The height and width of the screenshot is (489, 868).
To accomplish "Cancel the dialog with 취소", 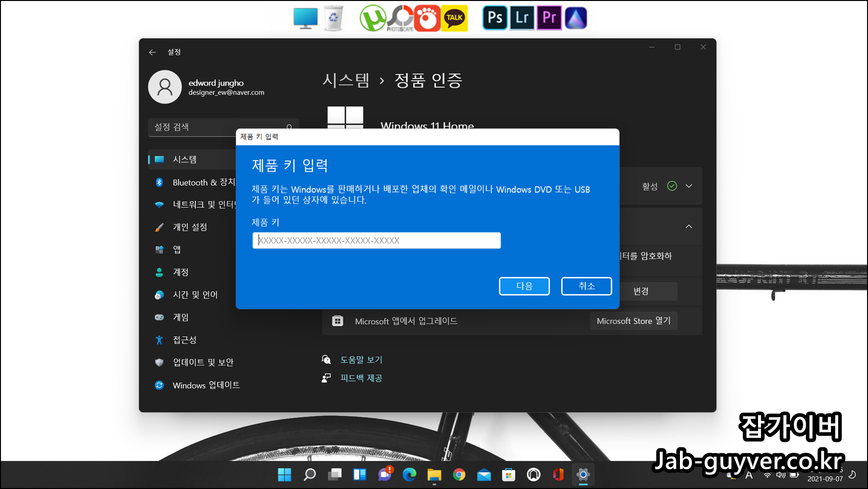I will click(586, 286).
